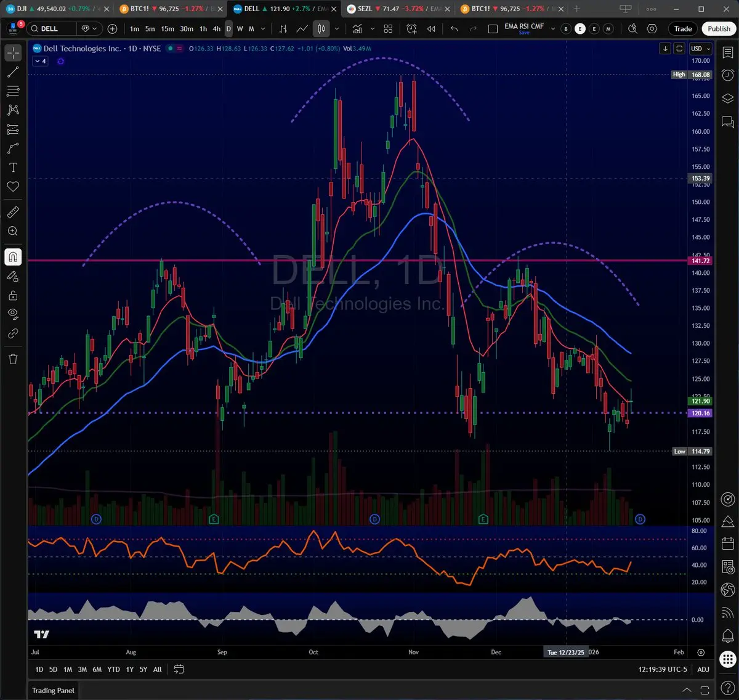
Task: Undo the last chart action
Action: click(x=454, y=29)
